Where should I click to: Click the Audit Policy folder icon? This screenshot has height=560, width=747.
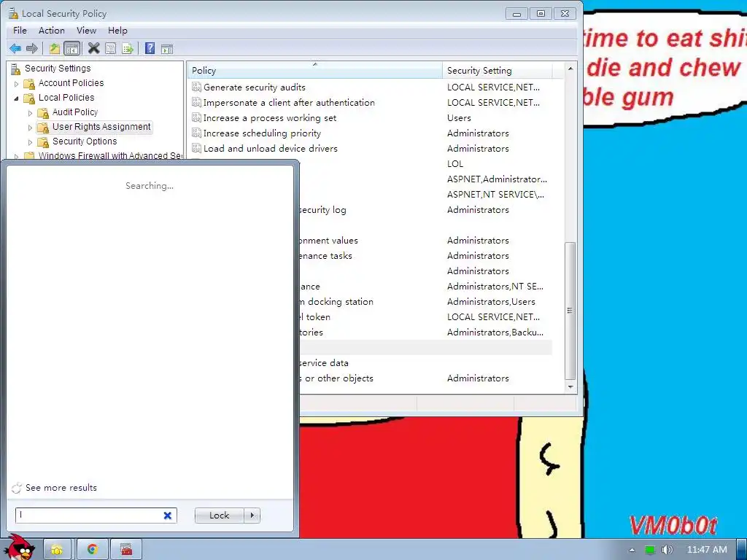43,112
